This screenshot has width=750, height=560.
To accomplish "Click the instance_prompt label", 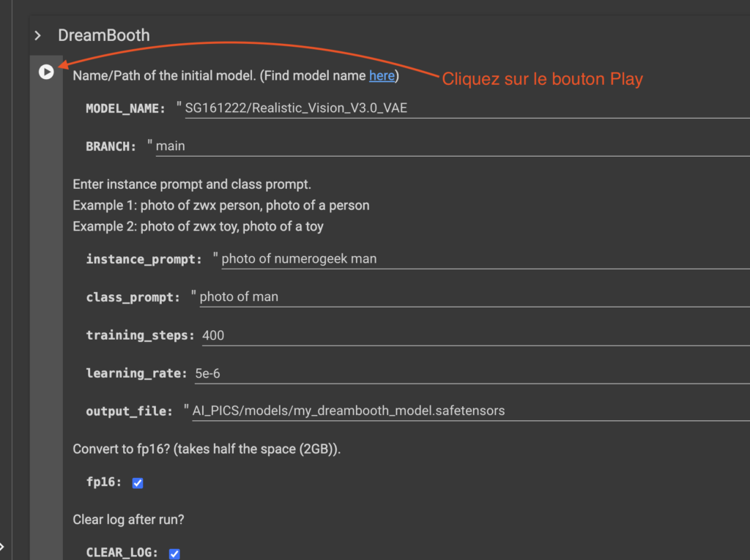I will pyautogui.click(x=144, y=259).
